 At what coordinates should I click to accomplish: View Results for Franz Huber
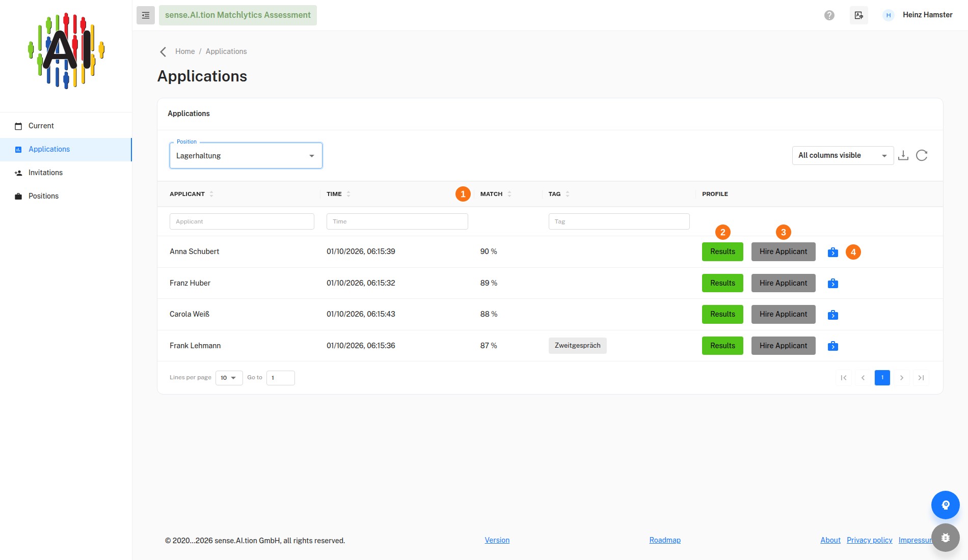point(722,283)
